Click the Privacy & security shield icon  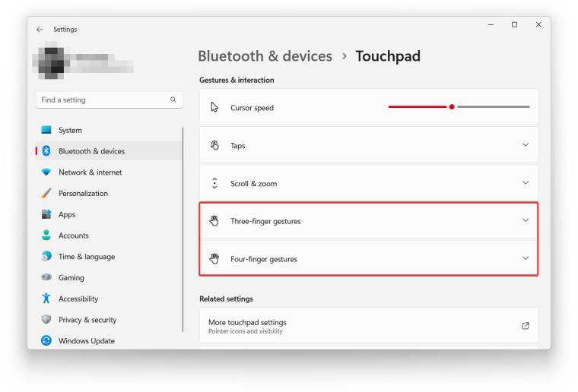pyautogui.click(x=46, y=320)
